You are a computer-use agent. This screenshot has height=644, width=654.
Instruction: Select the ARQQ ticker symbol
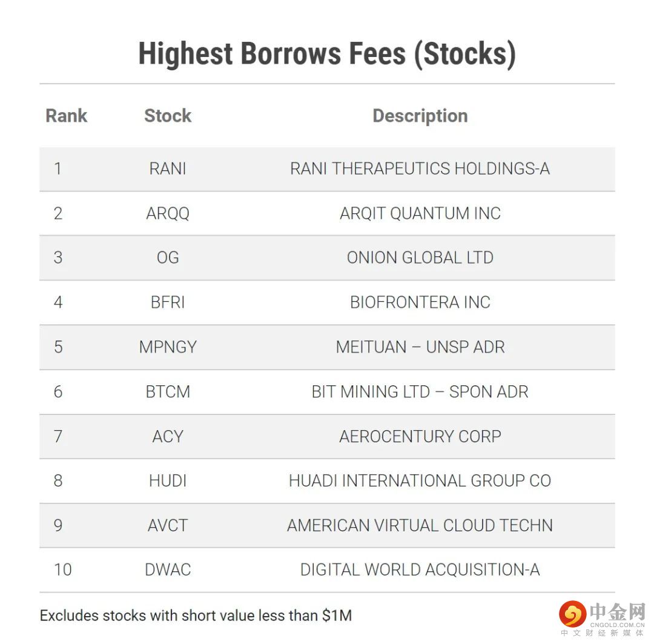coord(168,213)
